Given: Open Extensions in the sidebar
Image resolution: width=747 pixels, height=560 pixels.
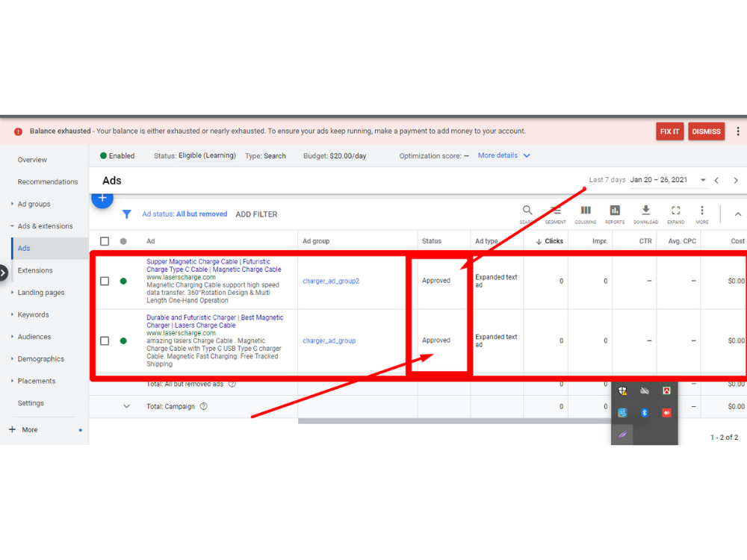Looking at the screenshot, I should coord(35,270).
